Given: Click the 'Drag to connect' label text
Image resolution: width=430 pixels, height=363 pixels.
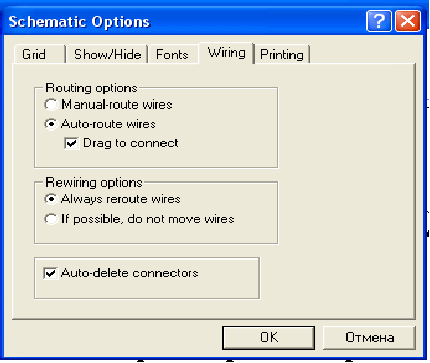Looking at the screenshot, I should [131, 143].
